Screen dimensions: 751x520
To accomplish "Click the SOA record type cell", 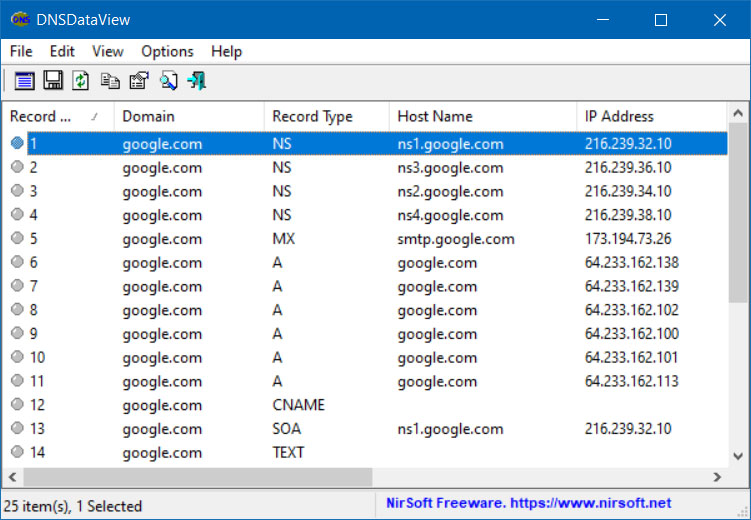I will (x=286, y=429).
